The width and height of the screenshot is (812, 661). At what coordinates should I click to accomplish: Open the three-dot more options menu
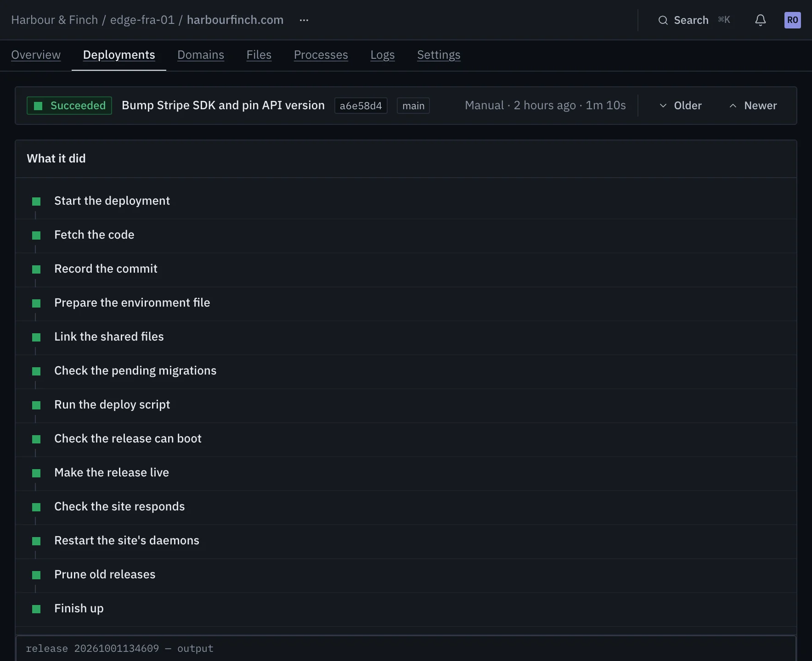point(304,20)
